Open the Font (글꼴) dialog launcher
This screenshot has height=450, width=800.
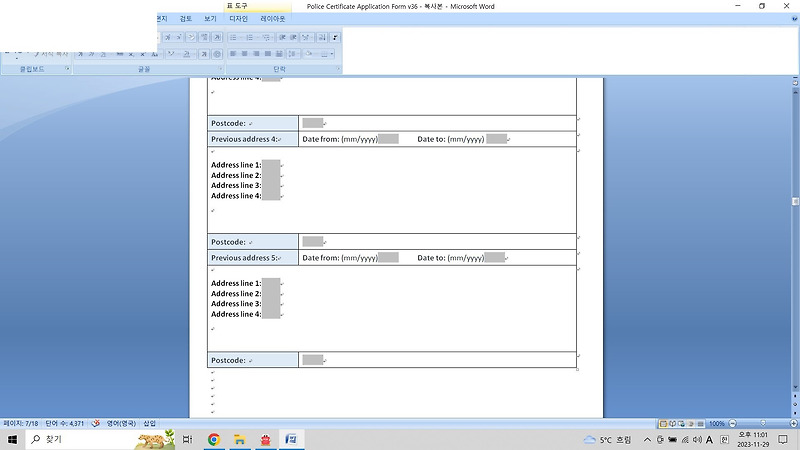coord(220,68)
